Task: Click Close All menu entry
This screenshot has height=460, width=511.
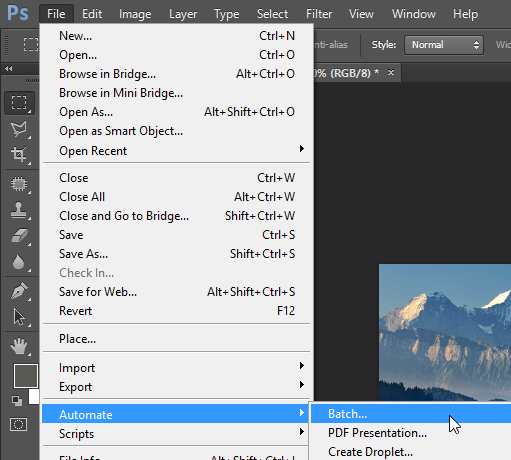Action: [x=176, y=197]
